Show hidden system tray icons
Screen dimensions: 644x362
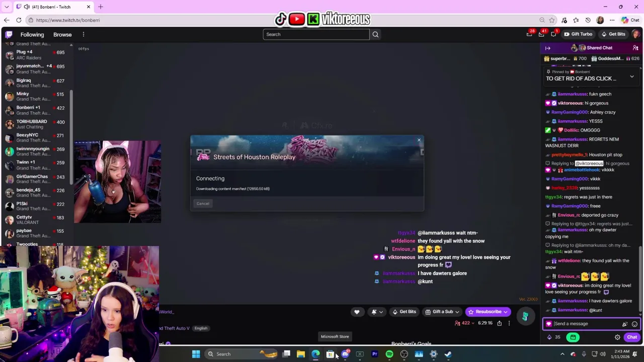click(x=562, y=354)
